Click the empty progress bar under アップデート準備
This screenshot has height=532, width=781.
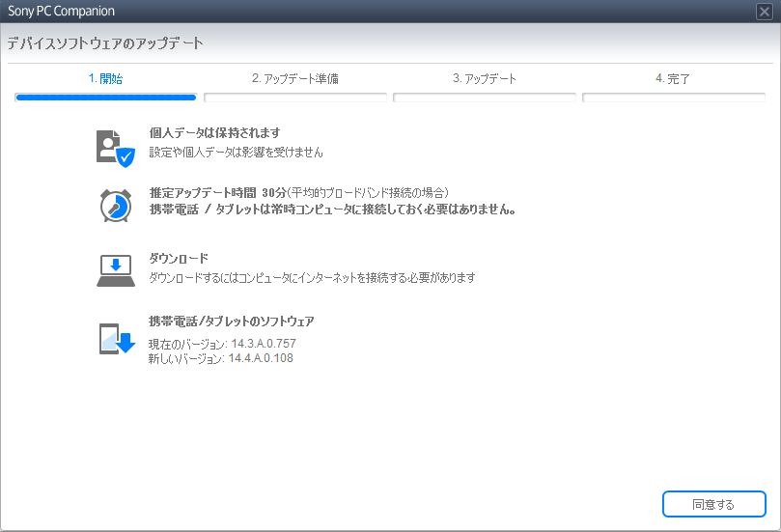[x=295, y=98]
